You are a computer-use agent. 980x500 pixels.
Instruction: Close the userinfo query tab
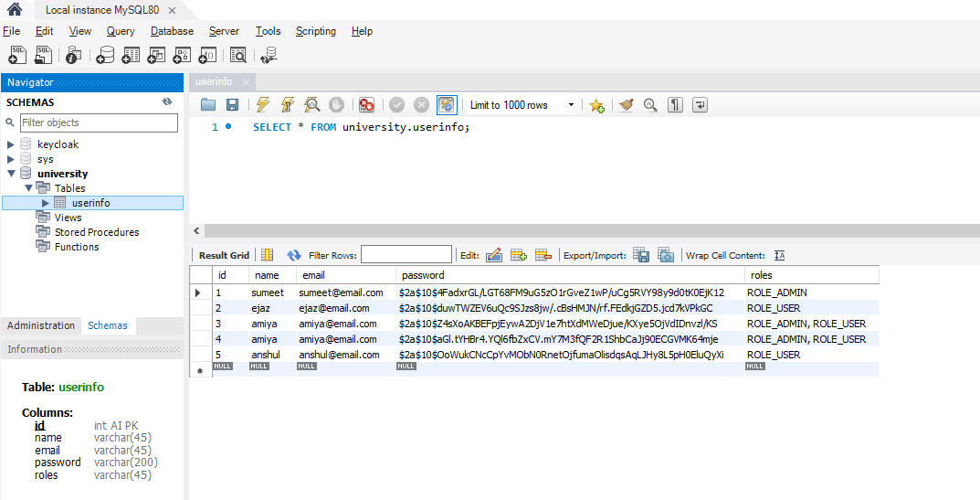pos(246,82)
